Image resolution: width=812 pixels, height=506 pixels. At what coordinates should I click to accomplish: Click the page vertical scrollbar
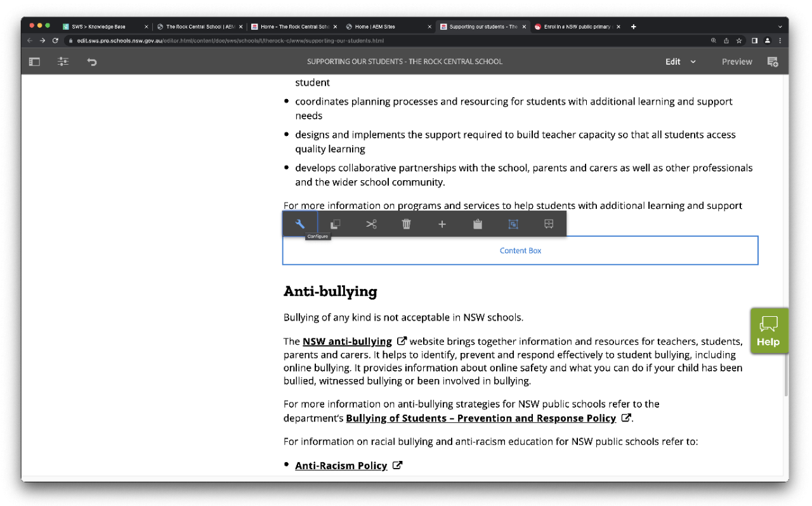coord(787,375)
